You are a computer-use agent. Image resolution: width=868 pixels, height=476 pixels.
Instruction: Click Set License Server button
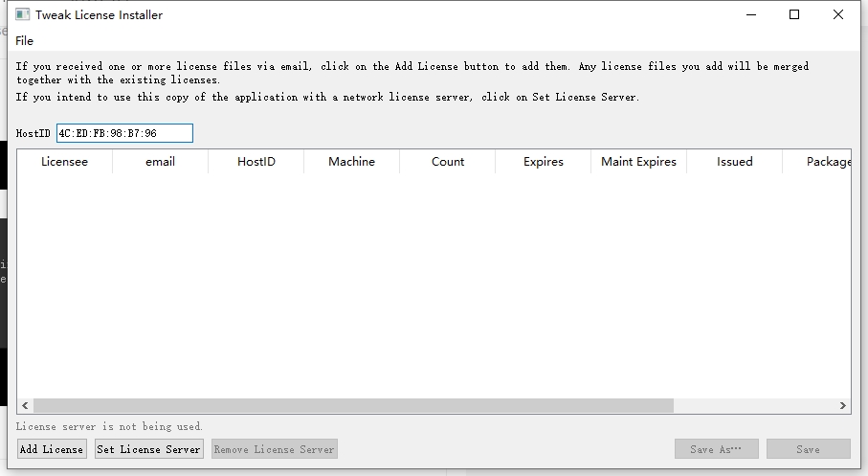tap(149, 449)
